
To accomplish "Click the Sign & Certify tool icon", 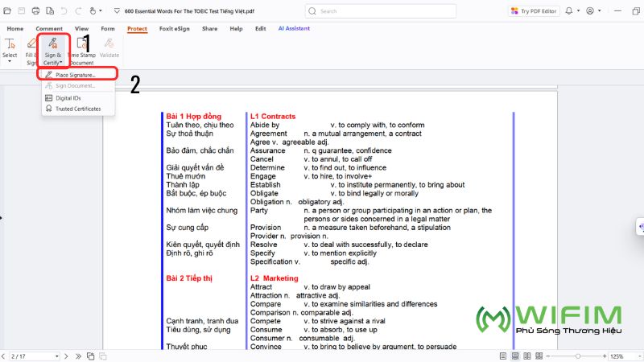I will click(x=53, y=44).
